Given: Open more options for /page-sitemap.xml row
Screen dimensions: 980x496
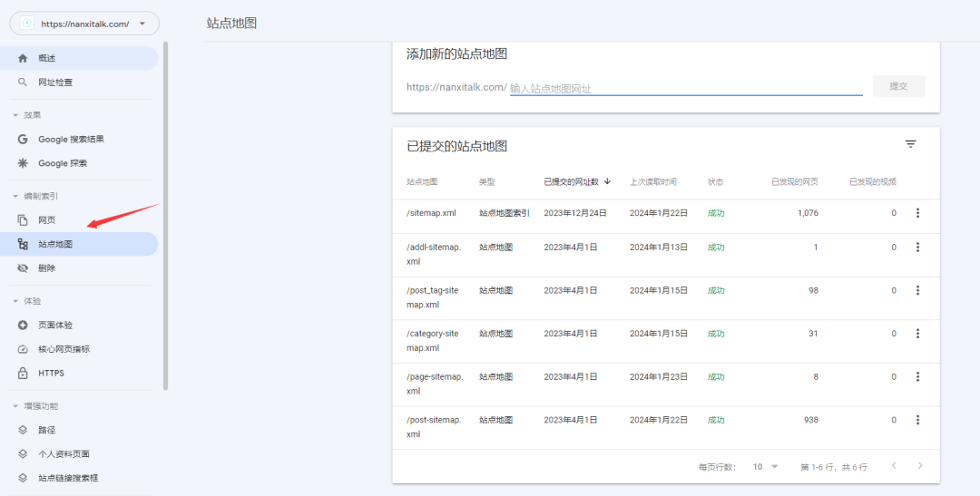Looking at the screenshot, I should pyautogui.click(x=917, y=376).
